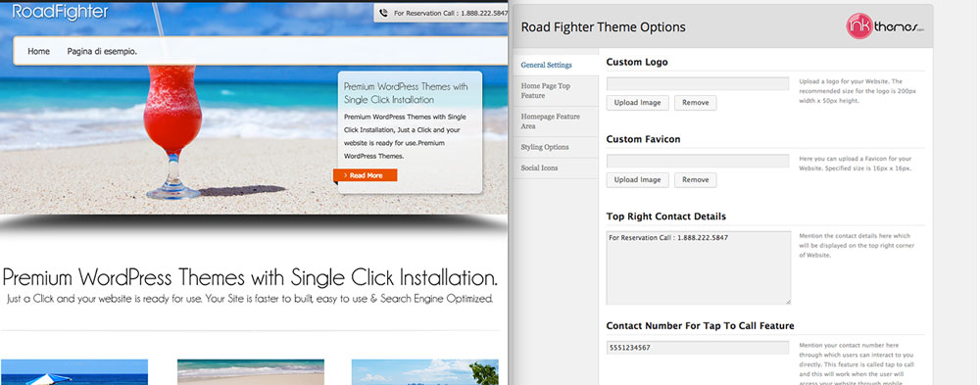Viewport: 980px width, 385px height.
Task: Open the Pagina di esempio menu item
Action: coord(102,51)
